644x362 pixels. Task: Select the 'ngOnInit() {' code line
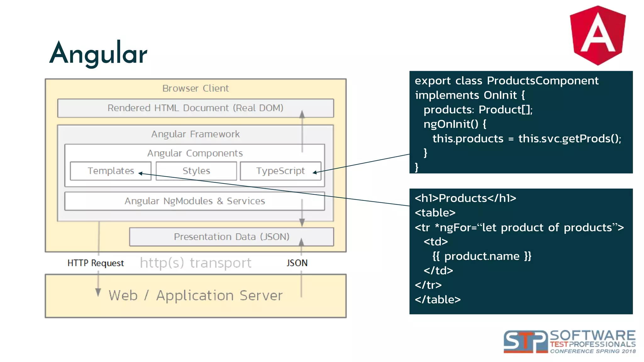coord(455,124)
